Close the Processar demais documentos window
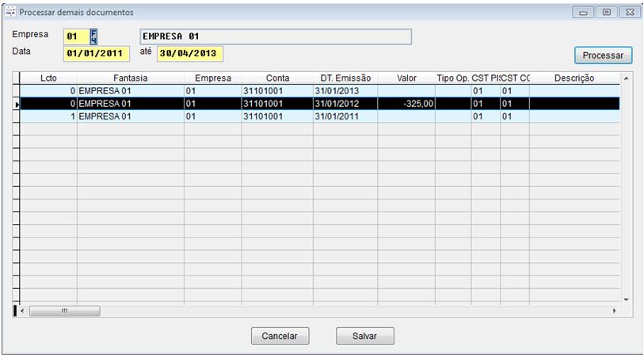The height and width of the screenshot is (357, 644). coord(630,13)
